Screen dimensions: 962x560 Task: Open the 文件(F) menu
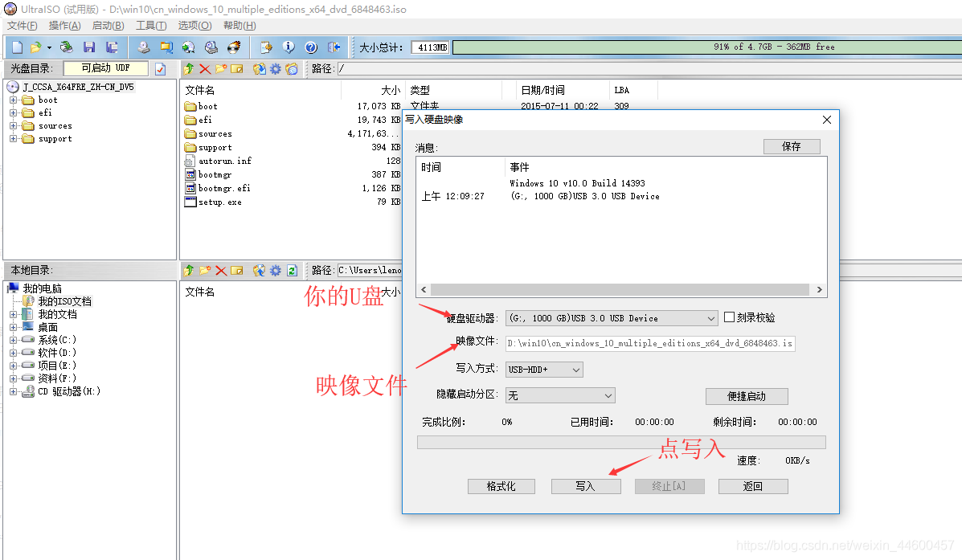(x=22, y=25)
